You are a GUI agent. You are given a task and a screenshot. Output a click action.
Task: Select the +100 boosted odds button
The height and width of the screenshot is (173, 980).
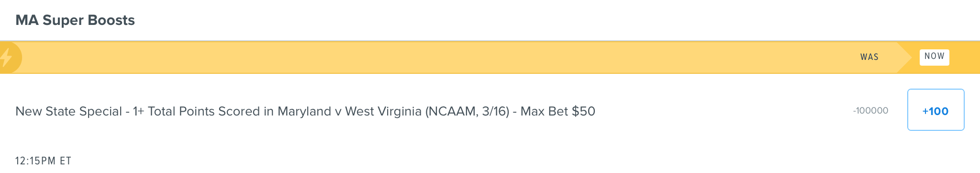[x=935, y=110]
